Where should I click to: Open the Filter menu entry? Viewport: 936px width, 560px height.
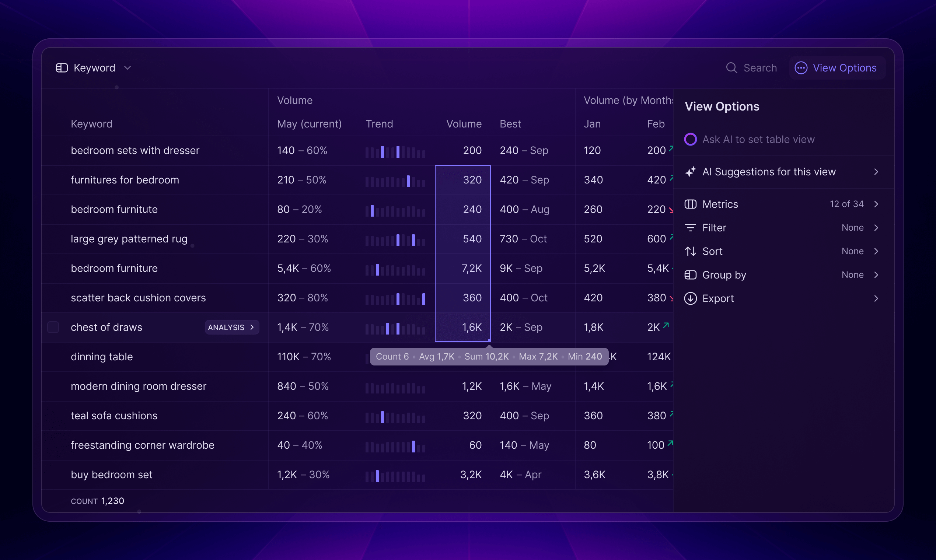[714, 228]
